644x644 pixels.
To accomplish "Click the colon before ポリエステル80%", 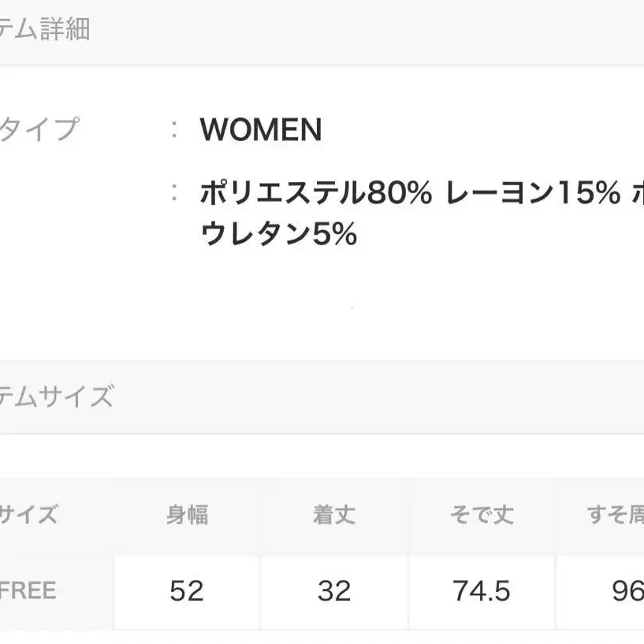I will pos(174,191).
